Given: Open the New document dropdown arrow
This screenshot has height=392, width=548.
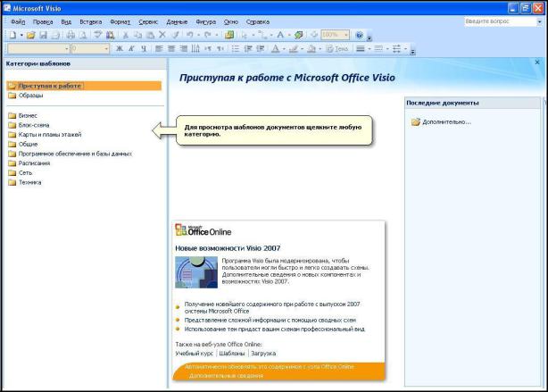Looking at the screenshot, I should tap(21, 35).
